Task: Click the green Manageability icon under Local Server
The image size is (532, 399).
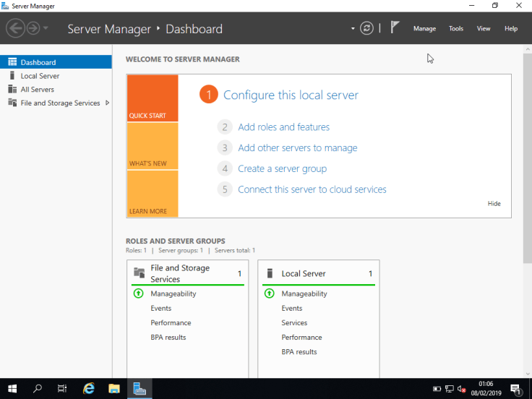Action: tap(270, 293)
